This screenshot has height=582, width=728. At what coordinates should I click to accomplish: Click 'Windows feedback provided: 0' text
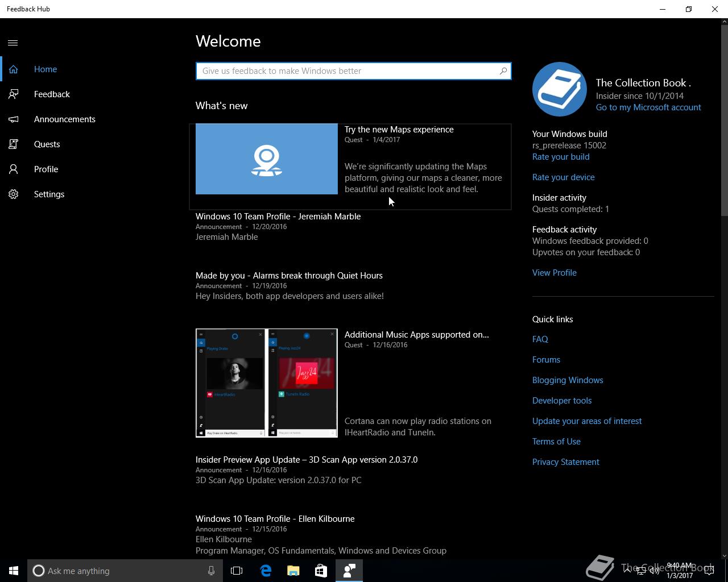(590, 241)
